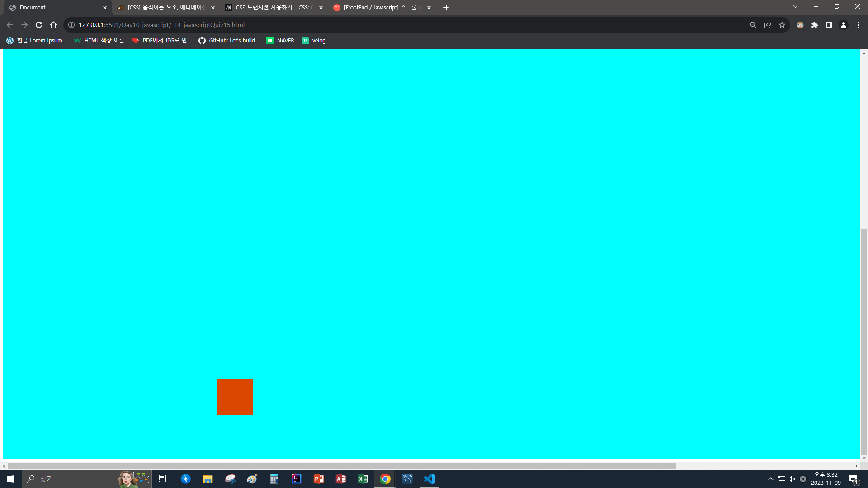
Task: Open the GitHub bookmark
Action: [x=229, y=41]
